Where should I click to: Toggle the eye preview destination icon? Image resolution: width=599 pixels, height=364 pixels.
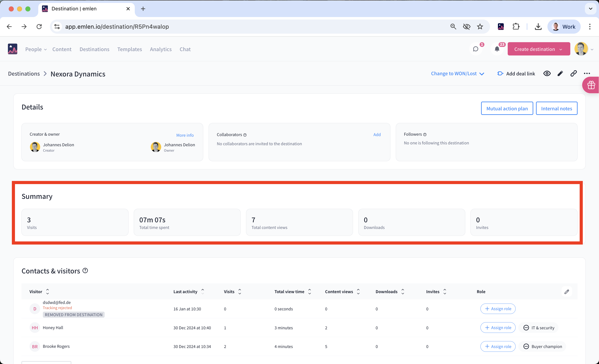tap(547, 74)
